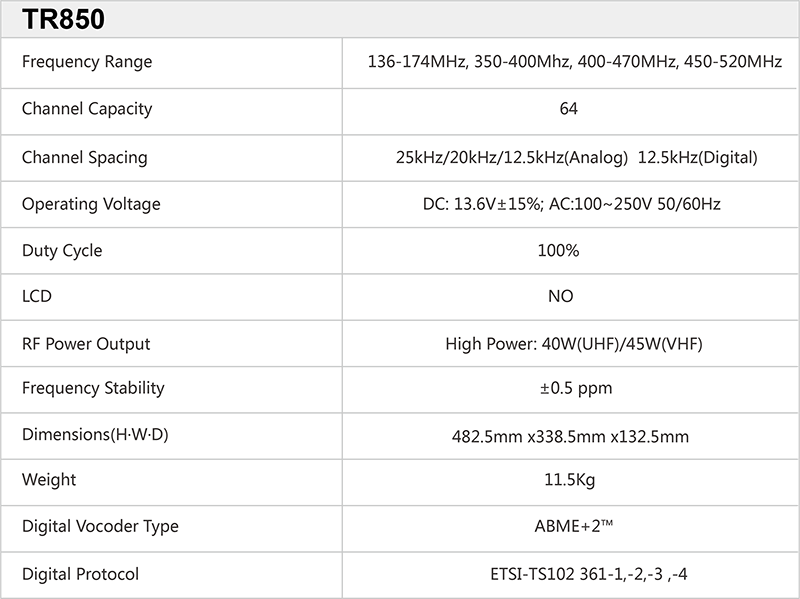Click the High Power 40W(UHF)/45W(VHF) value
Screen dimensions: 800x599
pyautogui.click(x=574, y=344)
